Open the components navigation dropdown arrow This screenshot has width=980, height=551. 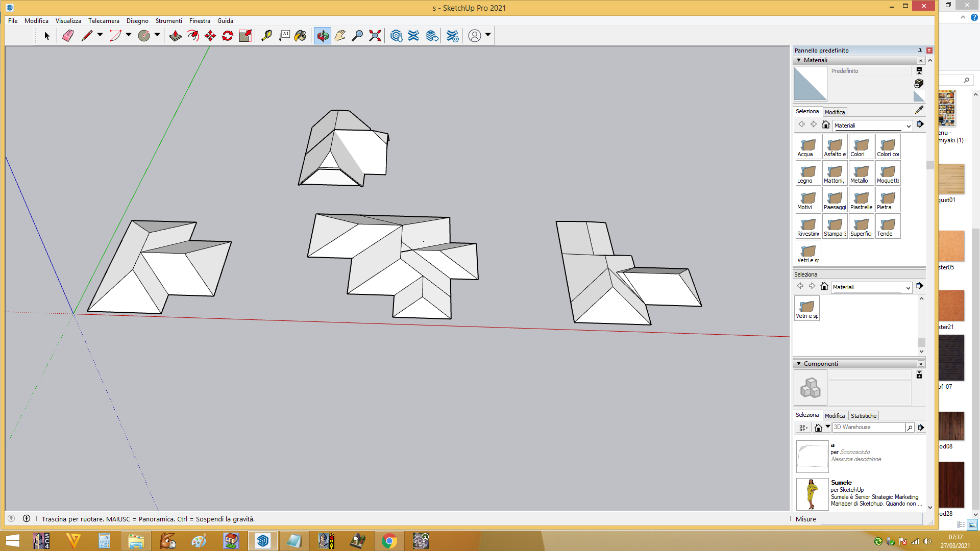click(x=828, y=427)
